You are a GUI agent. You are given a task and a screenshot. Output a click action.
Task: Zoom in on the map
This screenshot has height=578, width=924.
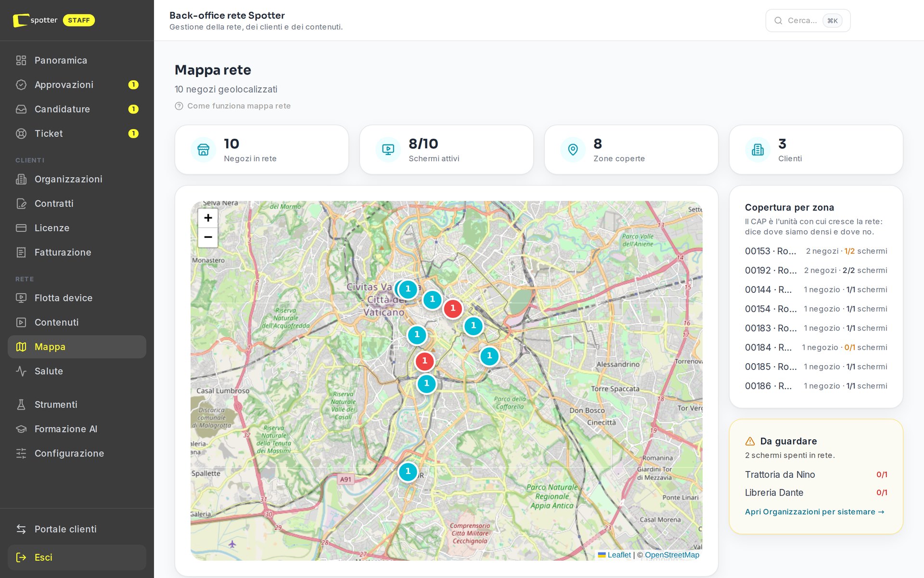pyautogui.click(x=208, y=218)
